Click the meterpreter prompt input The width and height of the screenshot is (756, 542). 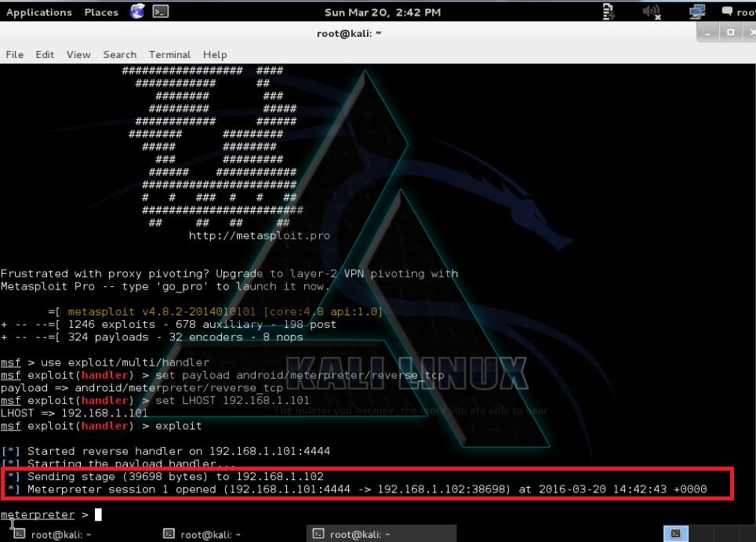tap(98, 515)
